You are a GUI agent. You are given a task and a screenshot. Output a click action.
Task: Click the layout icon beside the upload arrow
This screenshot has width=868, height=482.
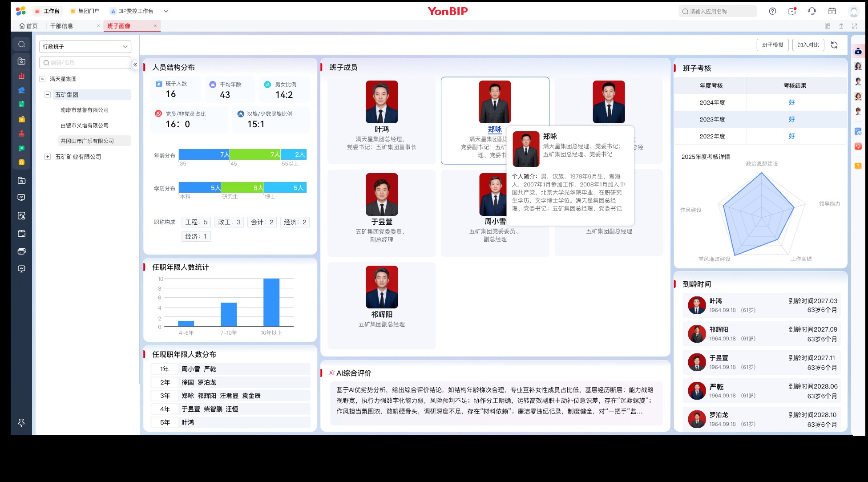coord(828,26)
